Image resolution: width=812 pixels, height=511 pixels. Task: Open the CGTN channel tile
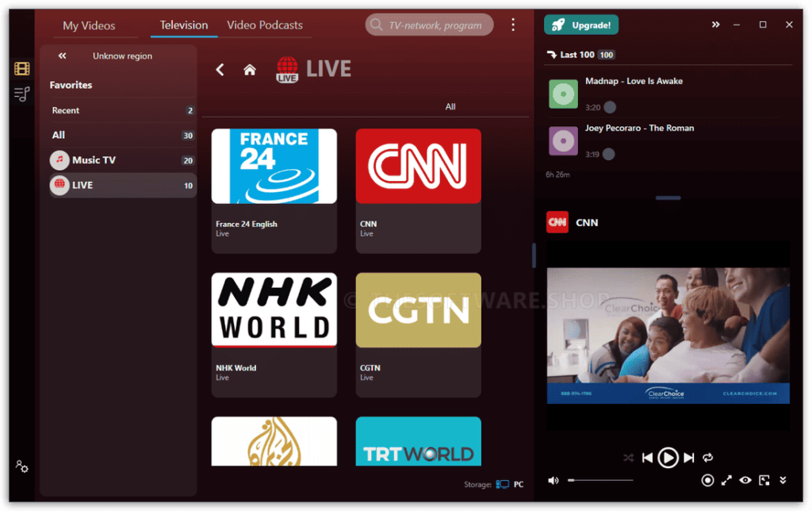click(x=419, y=335)
